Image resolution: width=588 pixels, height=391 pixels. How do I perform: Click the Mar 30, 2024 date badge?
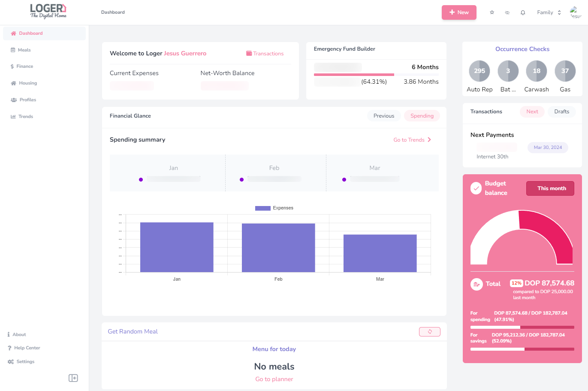pyautogui.click(x=548, y=147)
